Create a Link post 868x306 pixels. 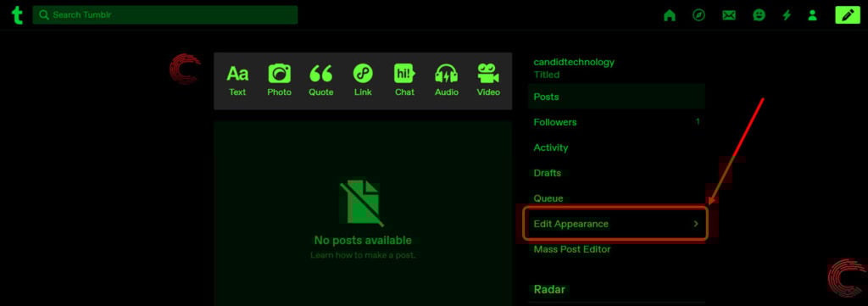pyautogui.click(x=363, y=81)
